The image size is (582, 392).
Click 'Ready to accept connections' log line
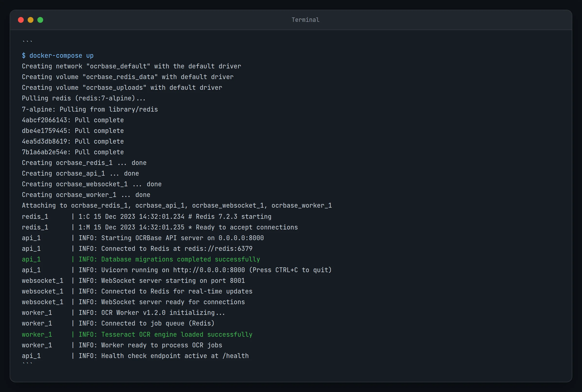tap(160, 228)
